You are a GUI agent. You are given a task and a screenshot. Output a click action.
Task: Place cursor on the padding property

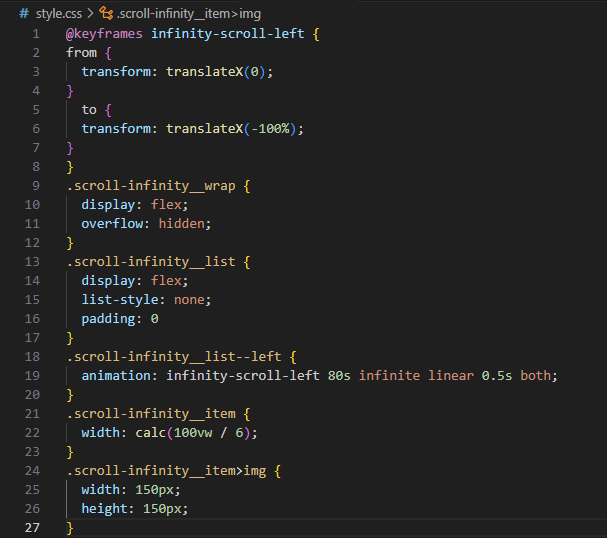click(x=110, y=318)
